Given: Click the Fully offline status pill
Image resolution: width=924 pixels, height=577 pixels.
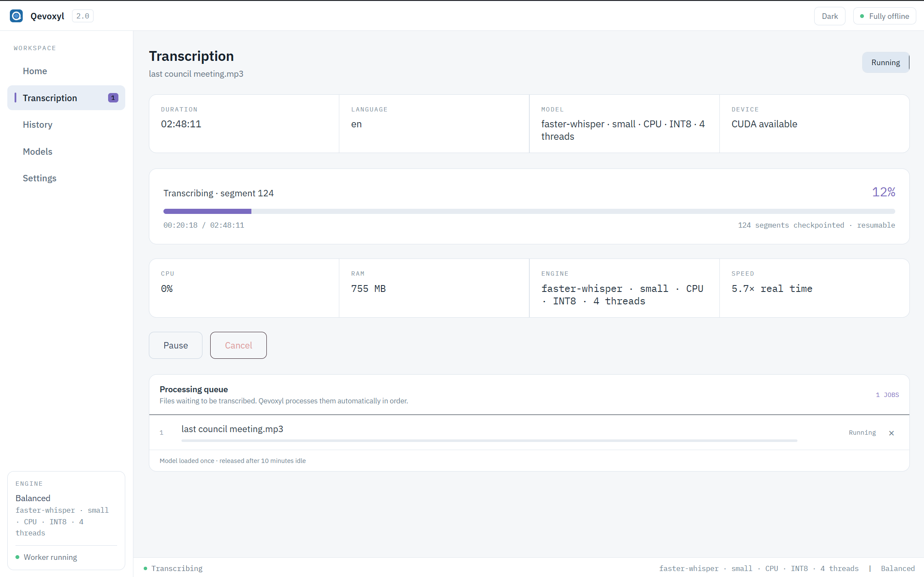Looking at the screenshot, I should (885, 16).
